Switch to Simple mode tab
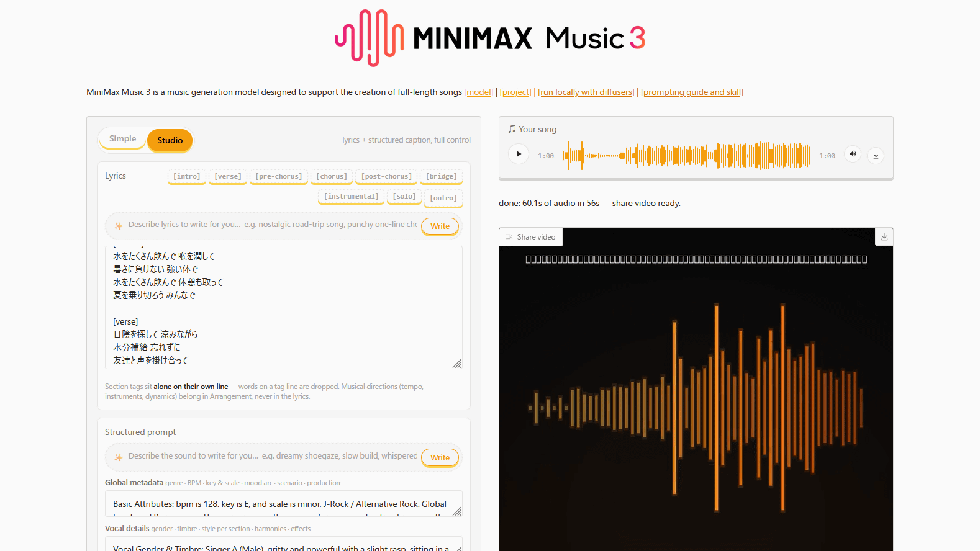 [x=122, y=139]
